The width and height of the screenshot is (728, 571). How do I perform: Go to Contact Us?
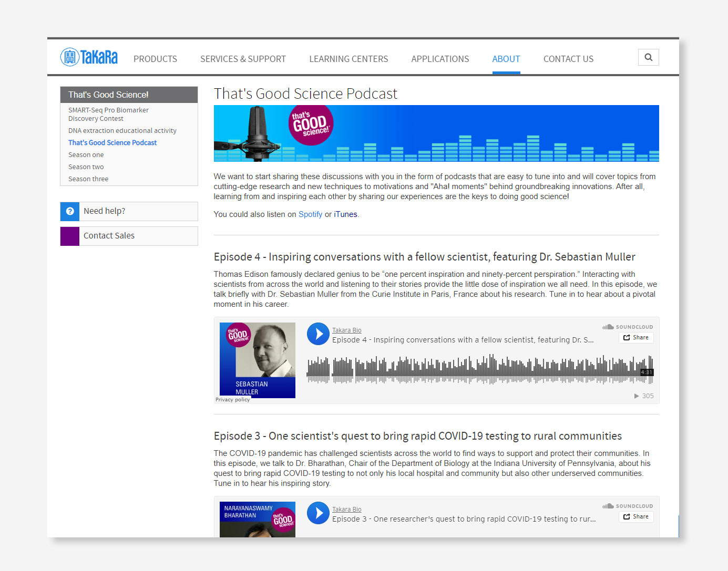coord(568,59)
